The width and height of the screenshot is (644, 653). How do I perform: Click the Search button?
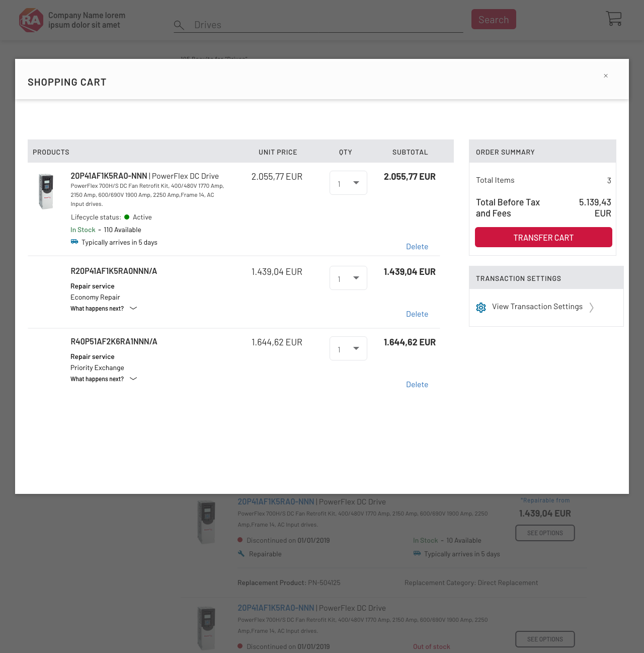tap(494, 19)
